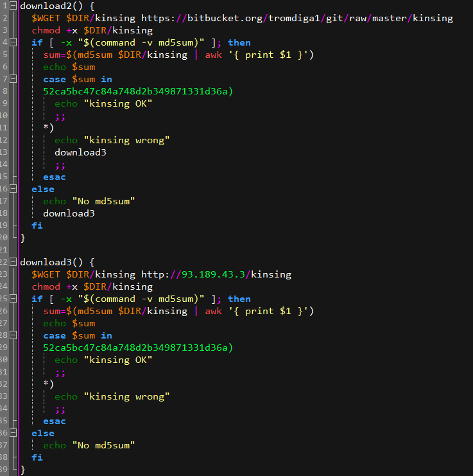This screenshot has width=473, height=476.
Task: Click the closing brace on line 20
Action: (x=22, y=238)
